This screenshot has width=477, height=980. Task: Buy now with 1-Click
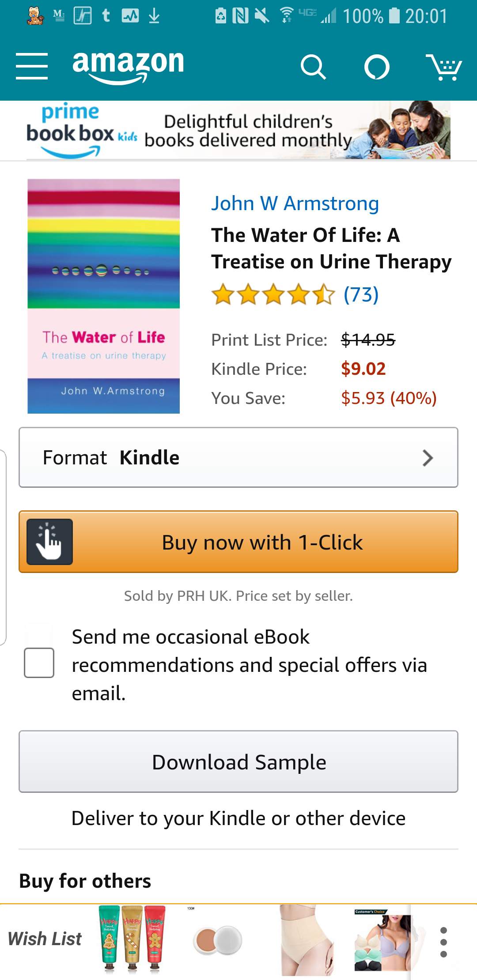click(x=262, y=542)
